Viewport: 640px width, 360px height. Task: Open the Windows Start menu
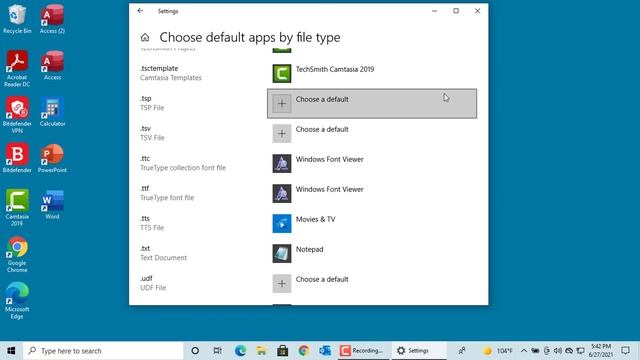tap(11, 351)
